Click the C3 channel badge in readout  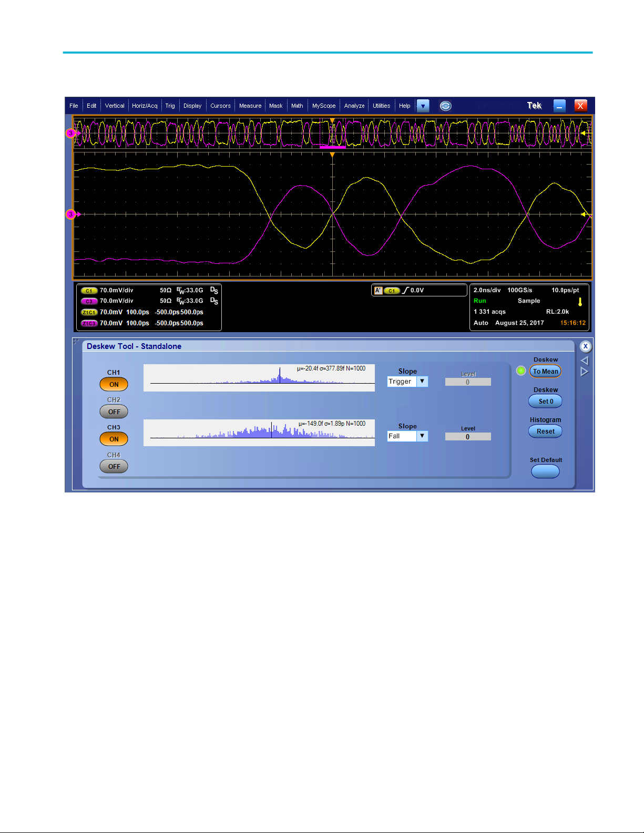[x=89, y=301]
